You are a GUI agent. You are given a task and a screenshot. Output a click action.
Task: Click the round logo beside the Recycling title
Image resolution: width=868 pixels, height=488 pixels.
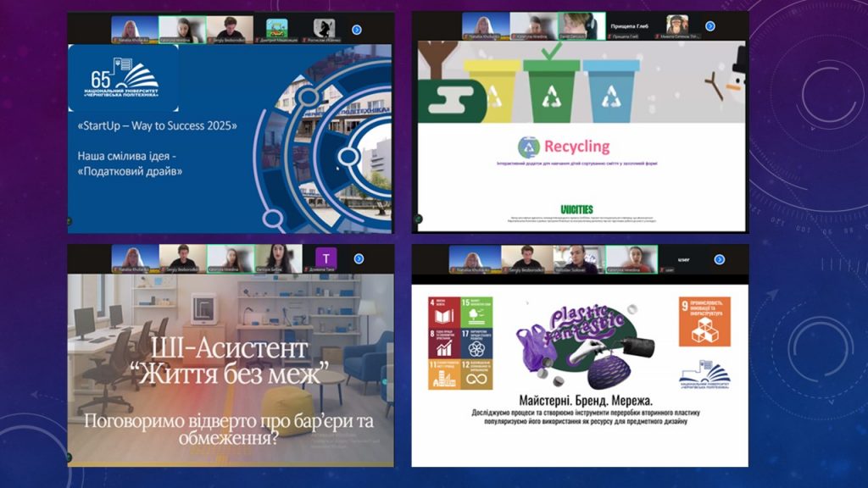(x=528, y=147)
